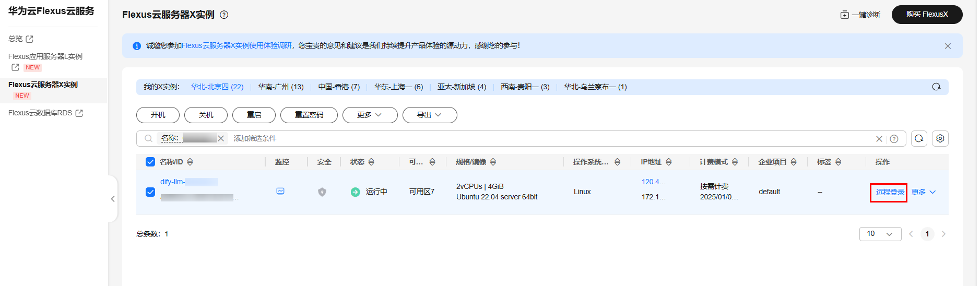980x286 pixels.
Task: Sort by 标签 column
Action: point(838,162)
